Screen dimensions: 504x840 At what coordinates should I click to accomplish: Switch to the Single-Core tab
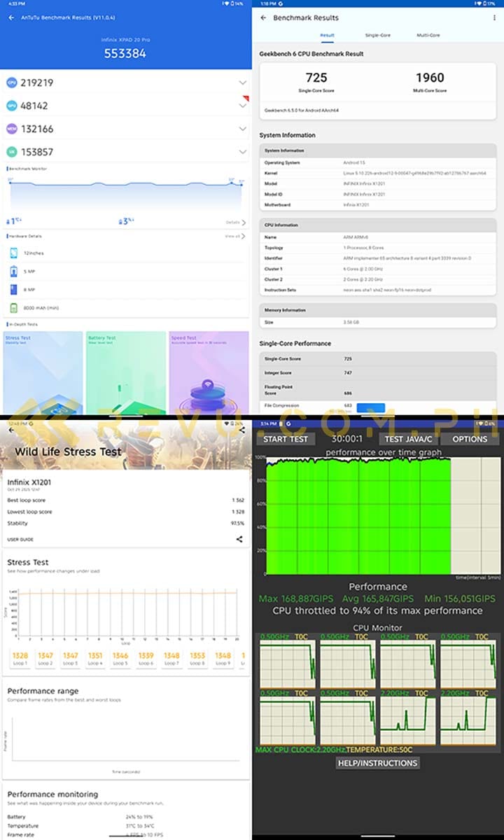click(x=377, y=35)
